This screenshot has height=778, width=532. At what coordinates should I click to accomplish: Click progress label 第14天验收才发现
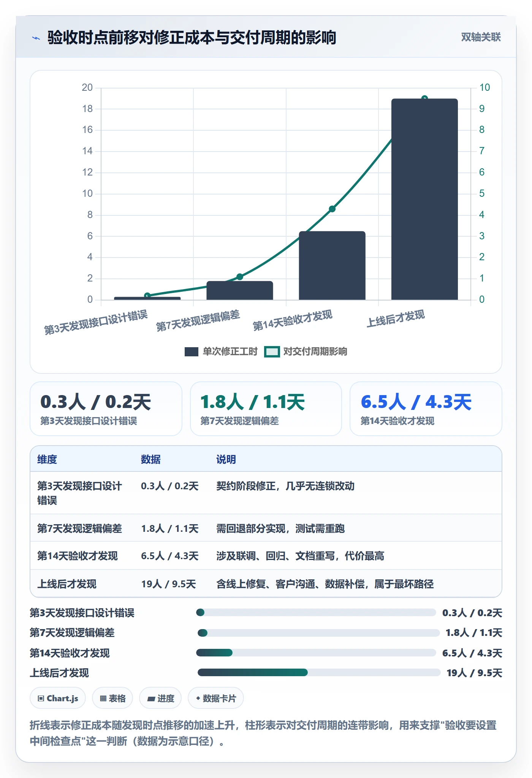pos(70,653)
